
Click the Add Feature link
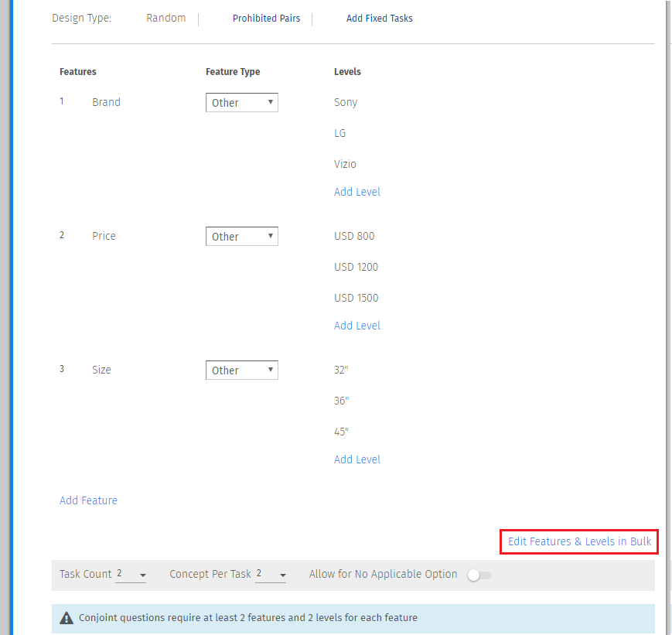point(88,500)
